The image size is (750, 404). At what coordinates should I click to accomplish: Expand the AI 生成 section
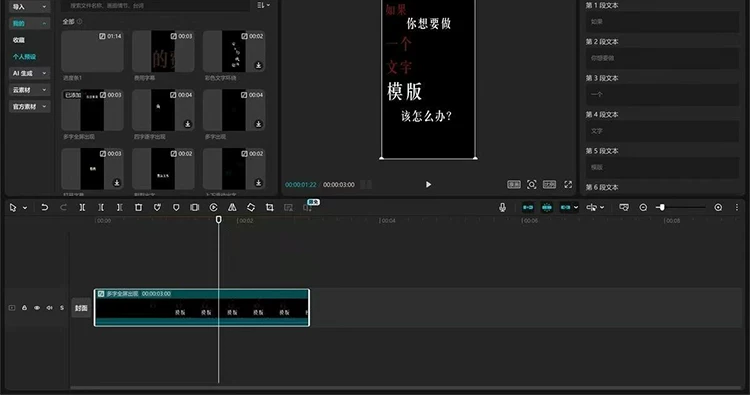(30, 73)
